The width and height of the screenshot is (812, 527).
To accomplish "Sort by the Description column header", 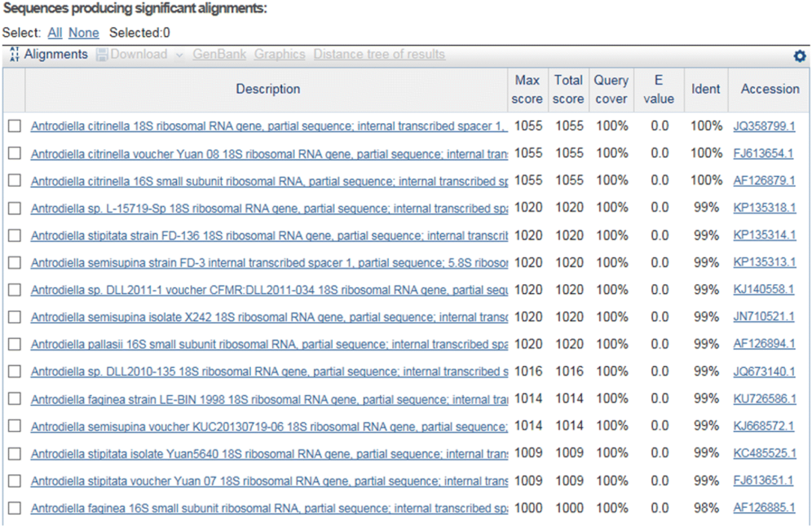I will 268,89.
